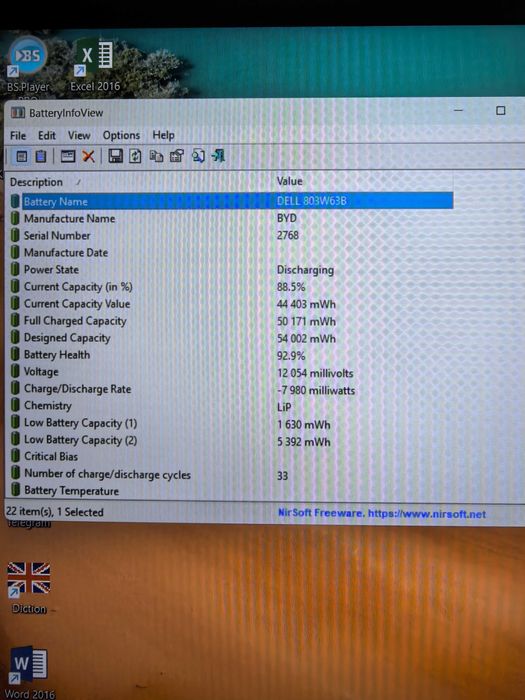The height and width of the screenshot is (700, 525).
Task: Open the View menu
Action: tap(79, 135)
